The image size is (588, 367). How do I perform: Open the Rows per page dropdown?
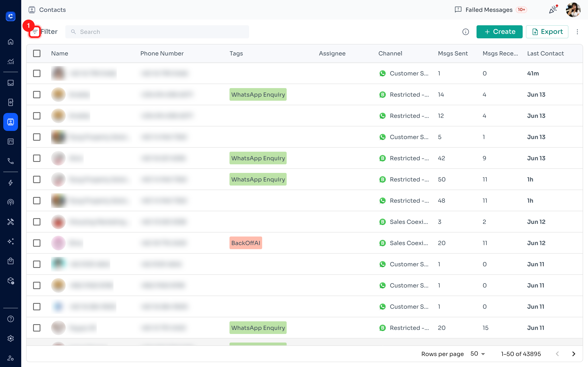click(x=478, y=354)
